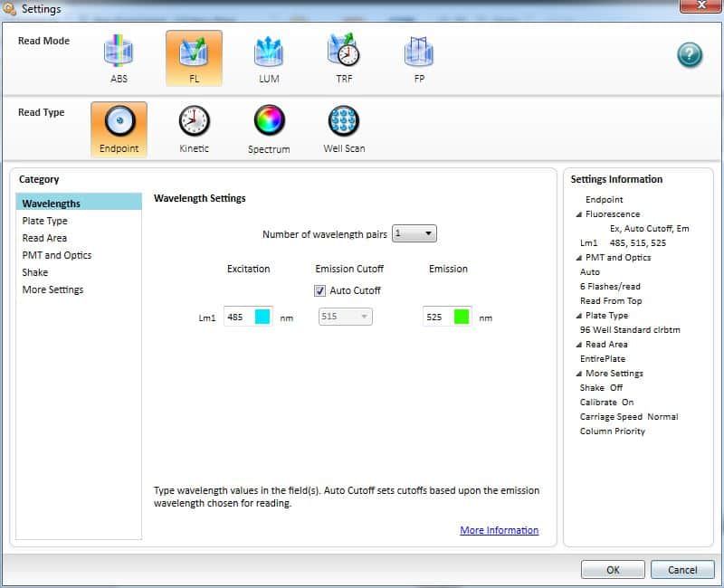The width and height of the screenshot is (724, 588).
Task: Select the LUM luminescence read mode
Action: click(x=269, y=59)
